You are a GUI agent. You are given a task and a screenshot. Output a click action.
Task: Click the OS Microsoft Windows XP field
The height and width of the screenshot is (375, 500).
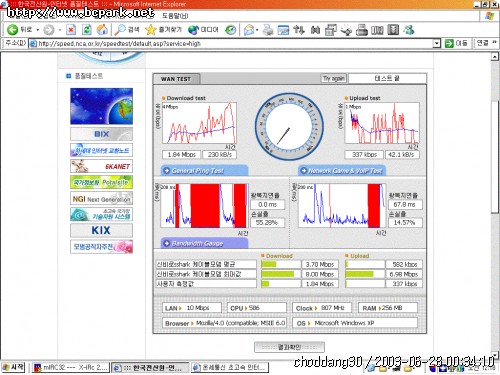click(355, 323)
